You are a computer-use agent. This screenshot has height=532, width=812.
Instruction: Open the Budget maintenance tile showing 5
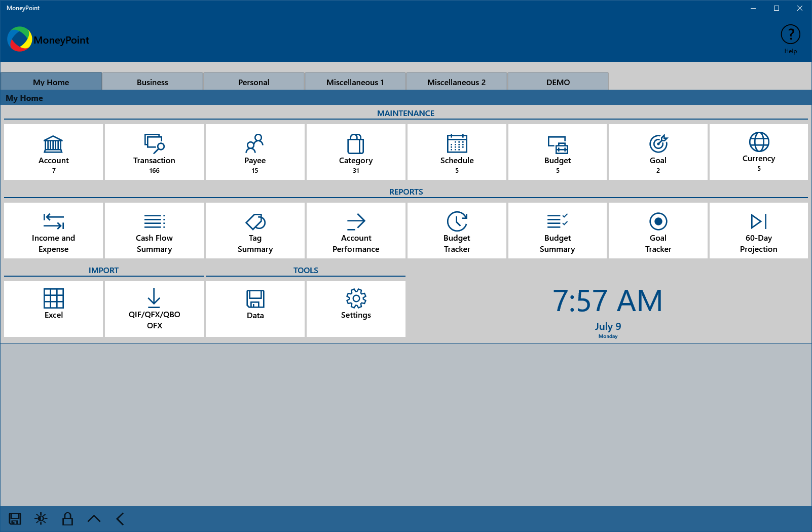[x=558, y=152]
